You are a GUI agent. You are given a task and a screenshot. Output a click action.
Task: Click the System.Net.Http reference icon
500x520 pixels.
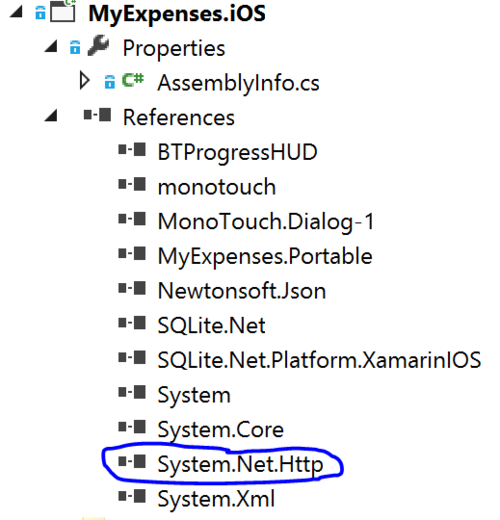(x=132, y=462)
